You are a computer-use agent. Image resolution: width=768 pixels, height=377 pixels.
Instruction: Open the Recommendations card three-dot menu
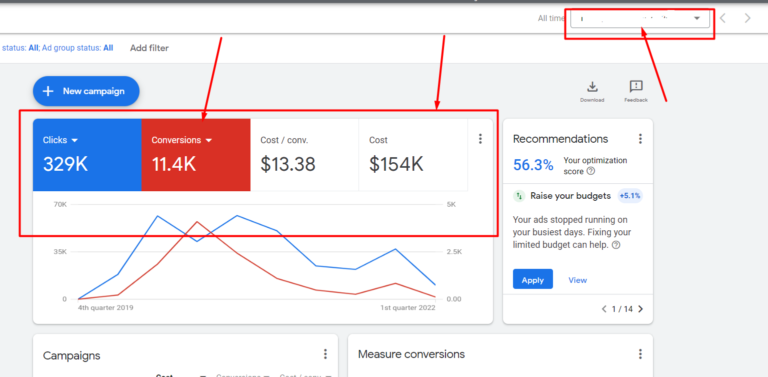tap(640, 139)
